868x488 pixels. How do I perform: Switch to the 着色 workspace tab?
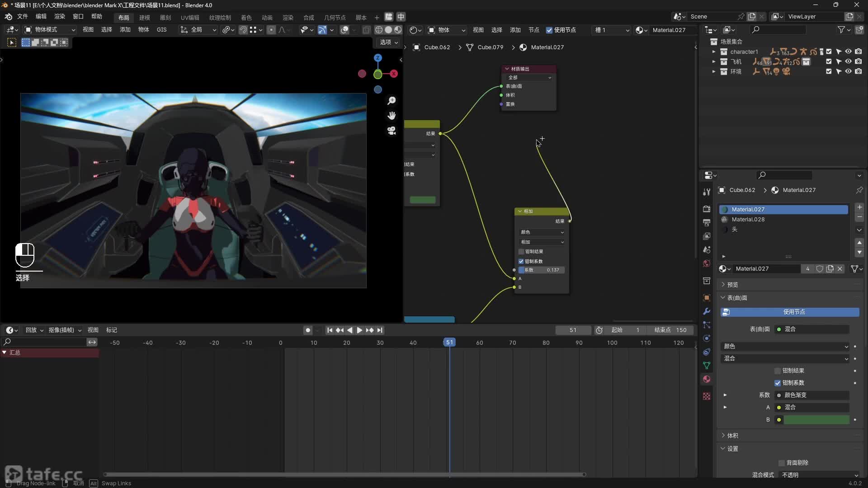[x=246, y=18]
